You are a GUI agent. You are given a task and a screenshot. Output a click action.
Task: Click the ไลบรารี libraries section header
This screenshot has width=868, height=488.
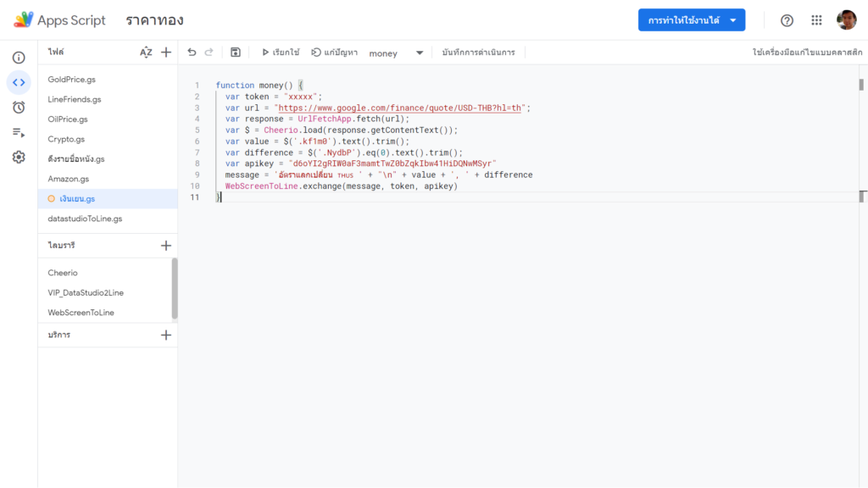coord(61,246)
